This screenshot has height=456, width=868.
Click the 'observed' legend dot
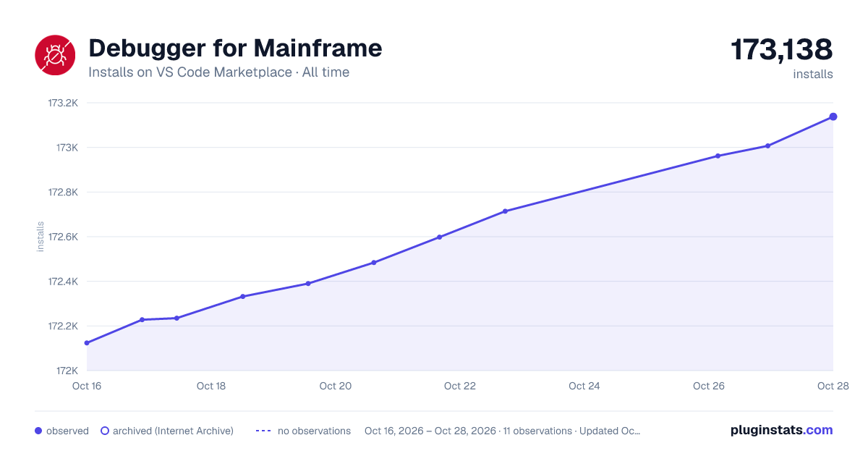[x=38, y=431]
